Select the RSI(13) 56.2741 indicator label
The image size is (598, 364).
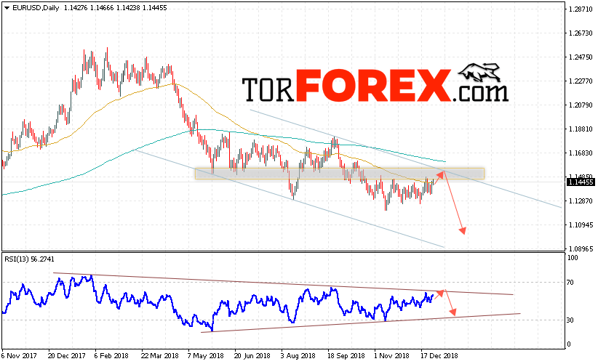tap(29, 259)
